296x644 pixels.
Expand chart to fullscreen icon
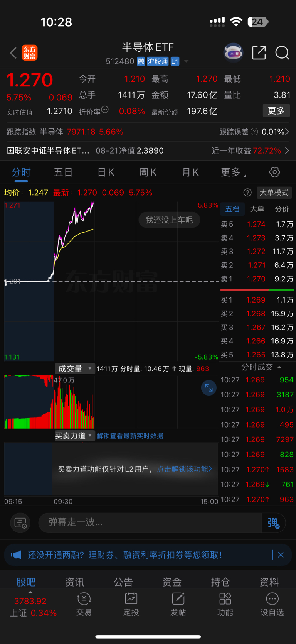click(x=209, y=388)
